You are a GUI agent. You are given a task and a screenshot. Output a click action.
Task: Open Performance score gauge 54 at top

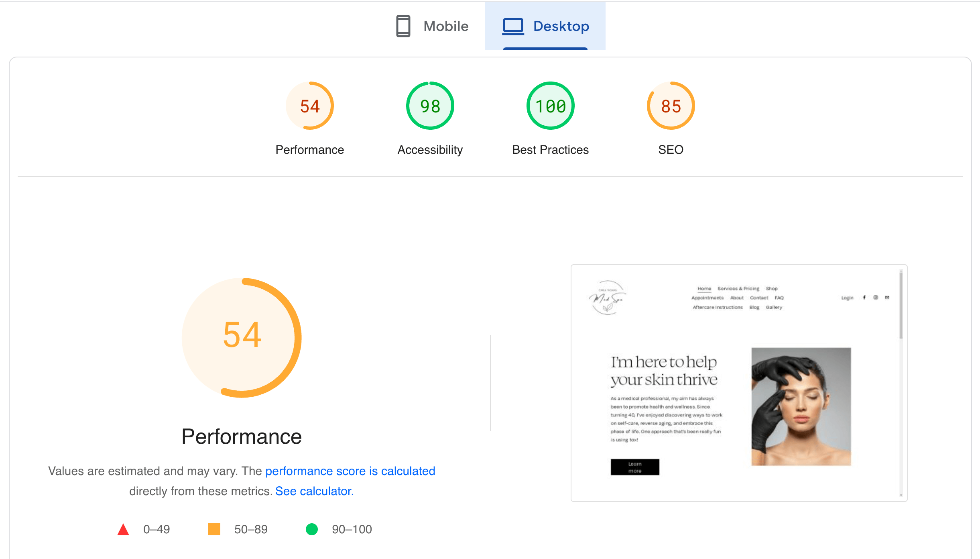point(310,106)
